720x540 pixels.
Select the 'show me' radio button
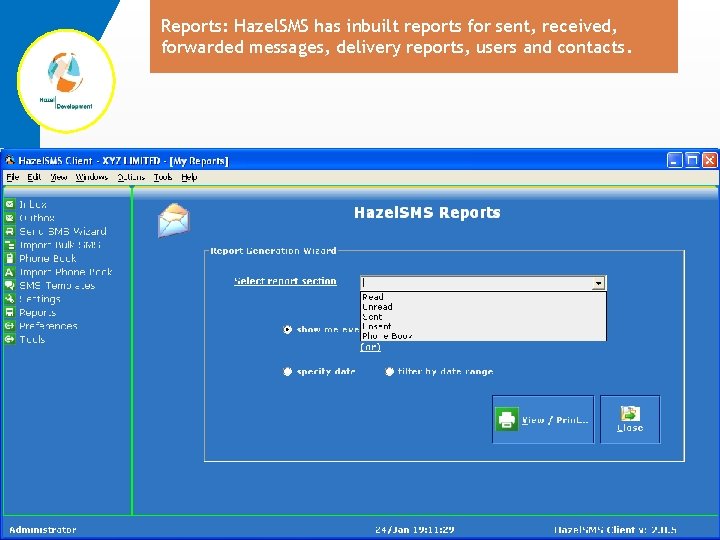tap(287, 329)
